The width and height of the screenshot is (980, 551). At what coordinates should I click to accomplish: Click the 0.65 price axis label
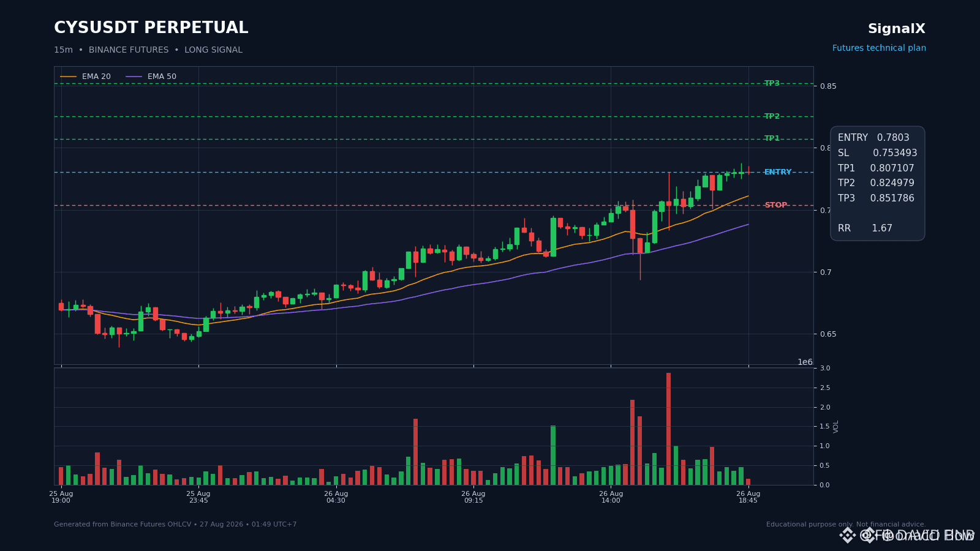click(x=828, y=334)
